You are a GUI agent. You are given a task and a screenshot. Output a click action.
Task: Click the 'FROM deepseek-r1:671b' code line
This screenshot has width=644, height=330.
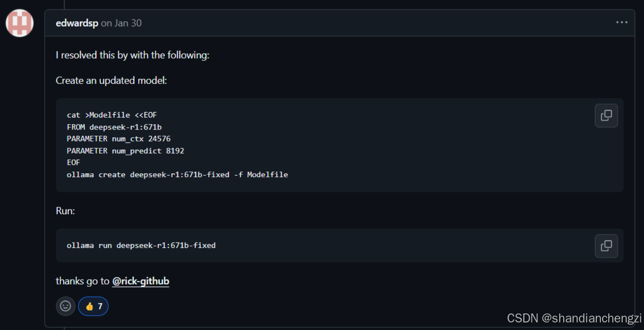click(x=114, y=127)
